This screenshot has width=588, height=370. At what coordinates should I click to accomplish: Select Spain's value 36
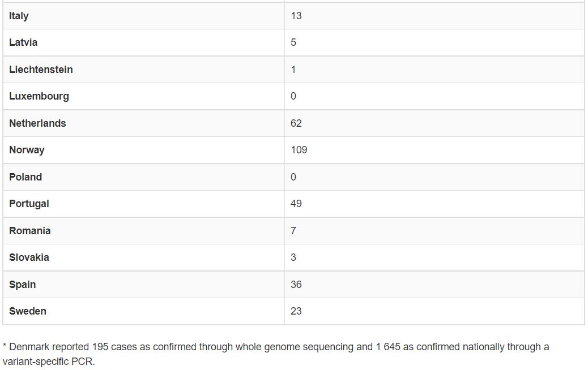tap(296, 285)
